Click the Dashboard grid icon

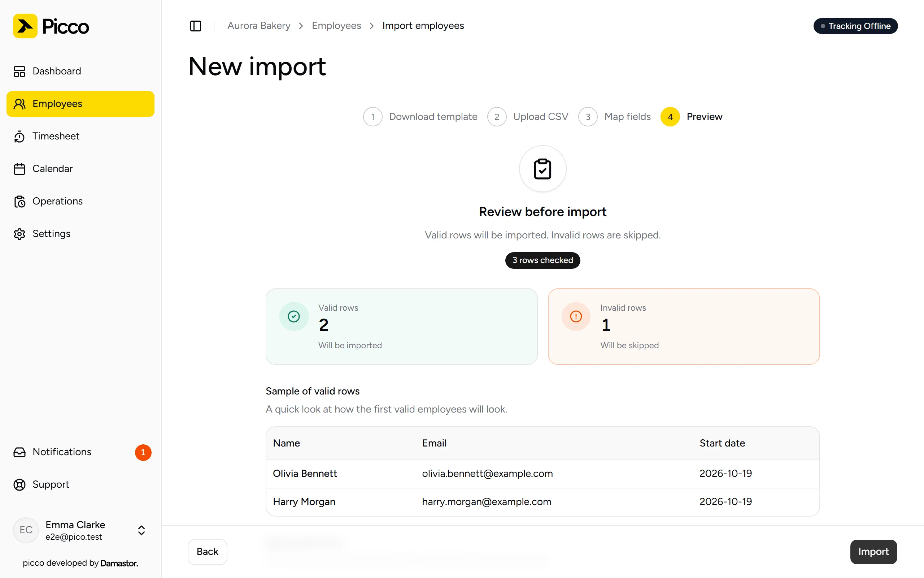pyautogui.click(x=19, y=71)
